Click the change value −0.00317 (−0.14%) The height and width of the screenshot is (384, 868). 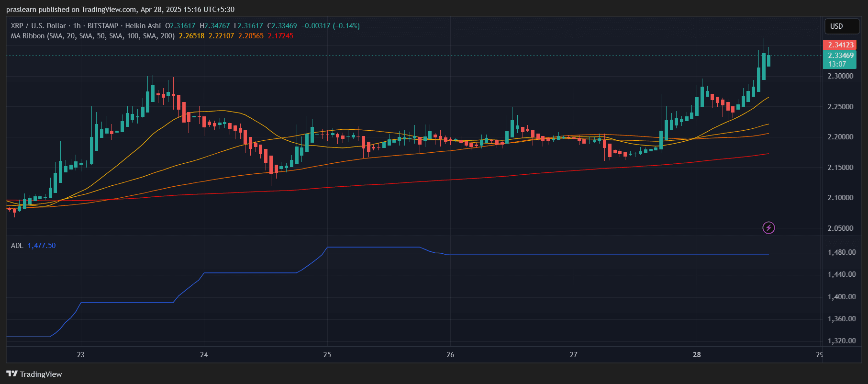[330, 26]
